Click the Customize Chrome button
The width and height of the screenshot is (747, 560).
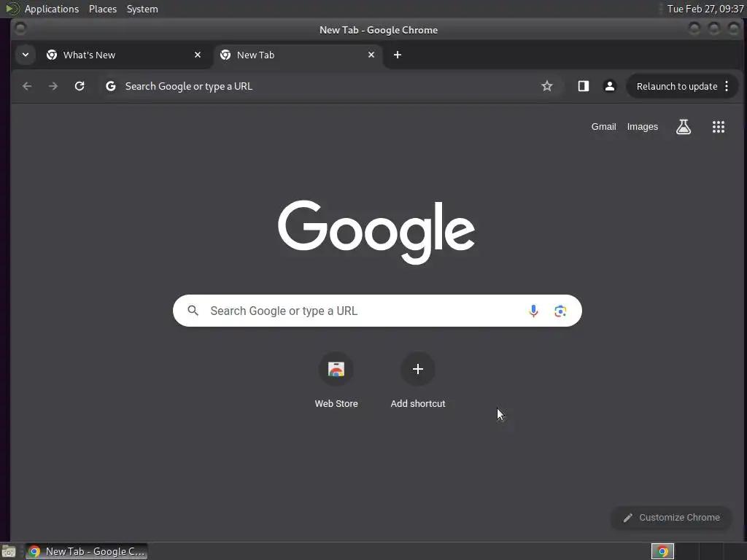671,518
